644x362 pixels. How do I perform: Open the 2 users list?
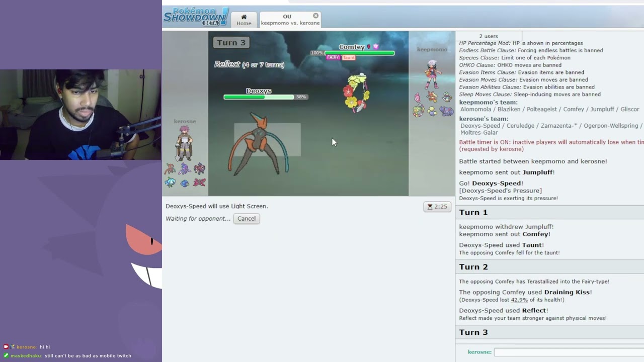pyautogui.click(x=489, y=36)
